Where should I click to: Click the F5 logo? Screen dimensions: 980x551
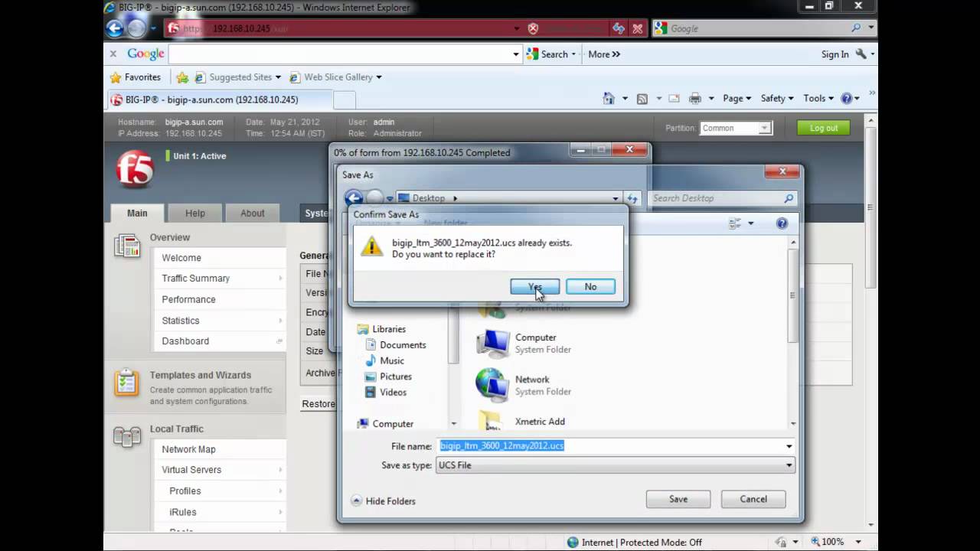point(135,169)
